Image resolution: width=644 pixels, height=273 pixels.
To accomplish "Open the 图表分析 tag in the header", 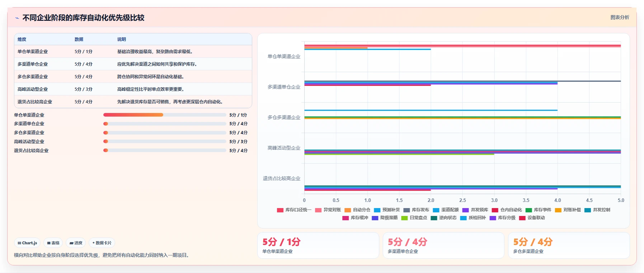I will (x=620, y=17).
